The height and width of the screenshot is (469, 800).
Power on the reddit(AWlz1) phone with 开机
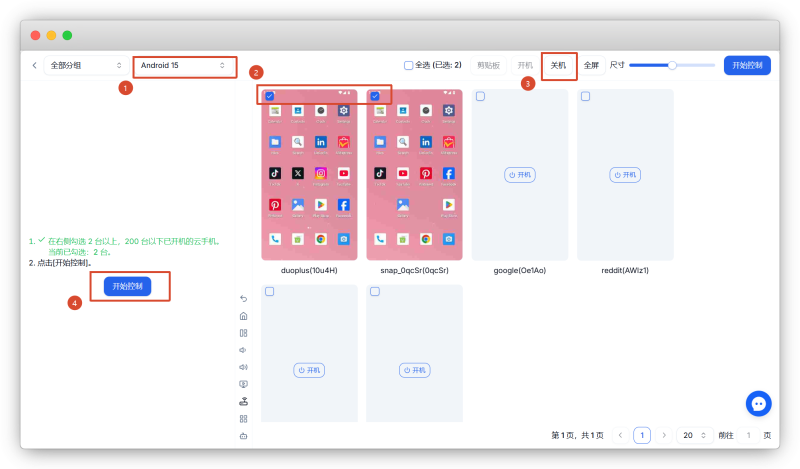(625, 175)
